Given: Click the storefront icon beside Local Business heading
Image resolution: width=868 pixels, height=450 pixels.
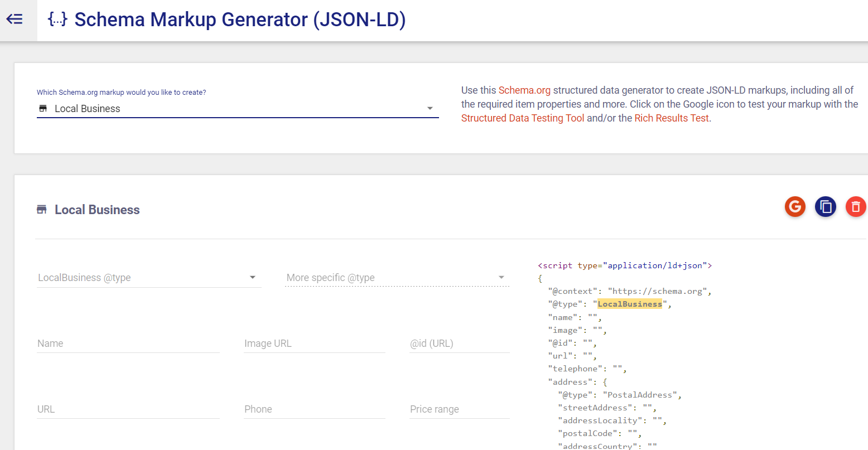Looking at the screenshot, I should pos(42,210).
